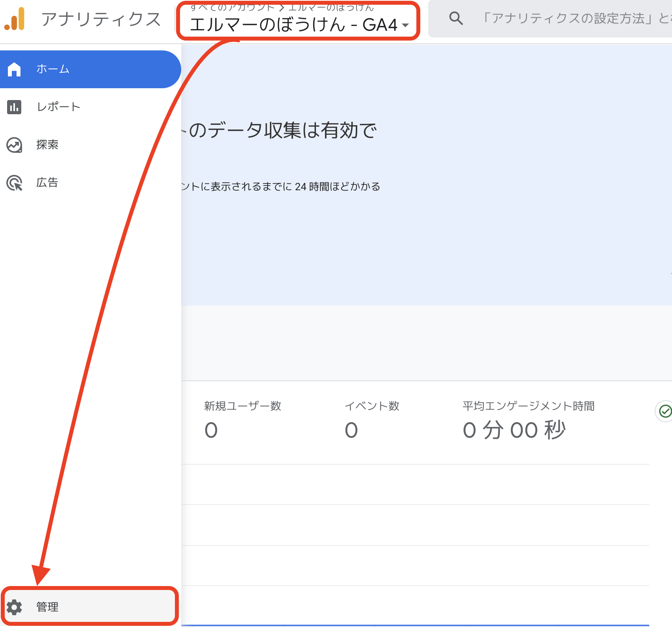Open the 管理 admin label
672x627 pixels.
47,607
